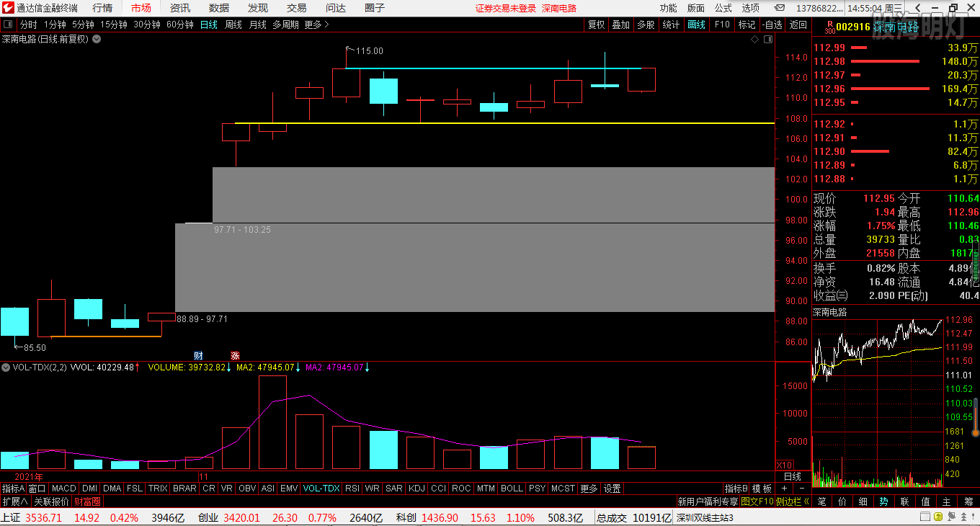The width and height of the screenshot is (980, 526).
Task: Click the intraday mini chart thumbnail
Action: coord(878,404)
